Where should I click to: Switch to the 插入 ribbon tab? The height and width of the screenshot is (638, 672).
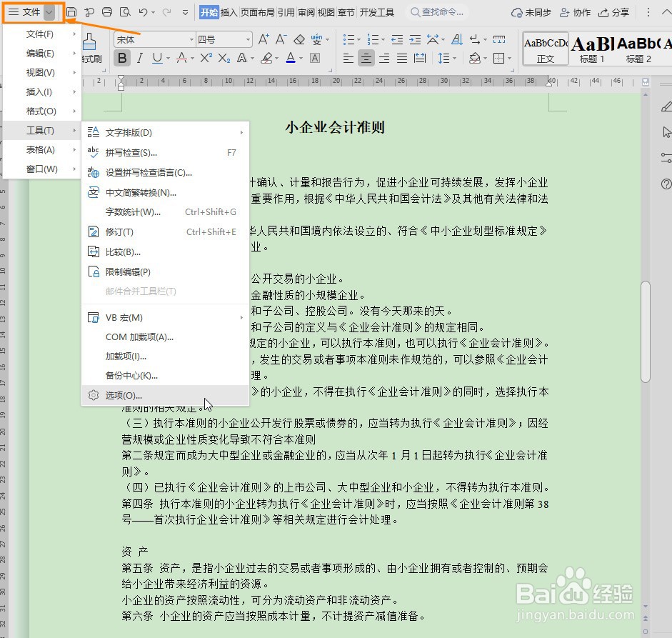click(229, 12)
